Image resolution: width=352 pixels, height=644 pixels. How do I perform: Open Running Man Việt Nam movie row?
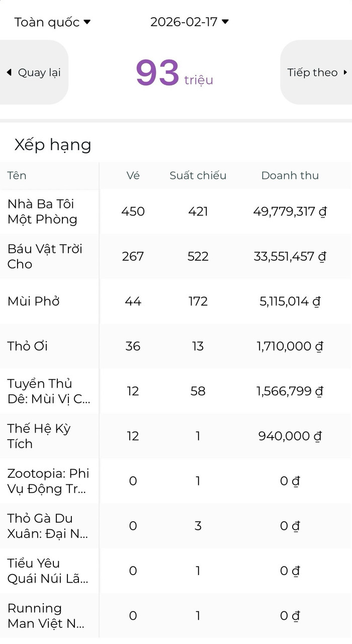click(x=45, y=615)
